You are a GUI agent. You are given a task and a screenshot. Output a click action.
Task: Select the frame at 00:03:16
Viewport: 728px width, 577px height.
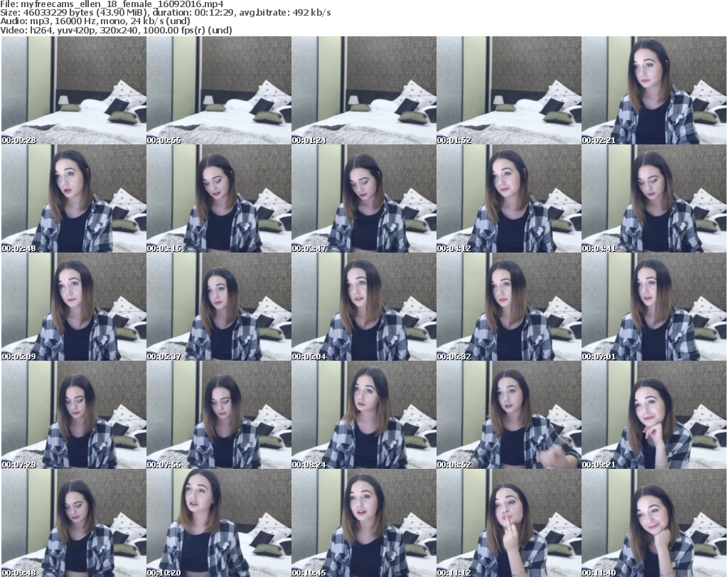point(218,199)
